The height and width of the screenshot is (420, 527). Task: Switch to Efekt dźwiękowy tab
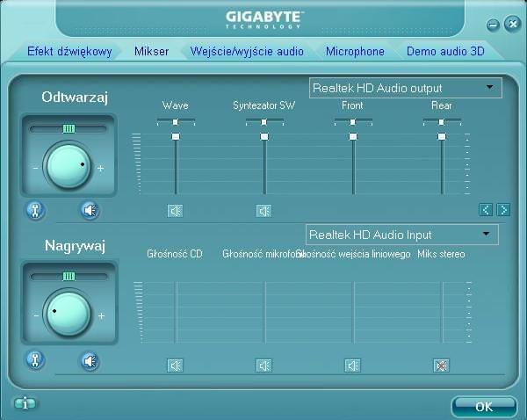click(69, 52)
